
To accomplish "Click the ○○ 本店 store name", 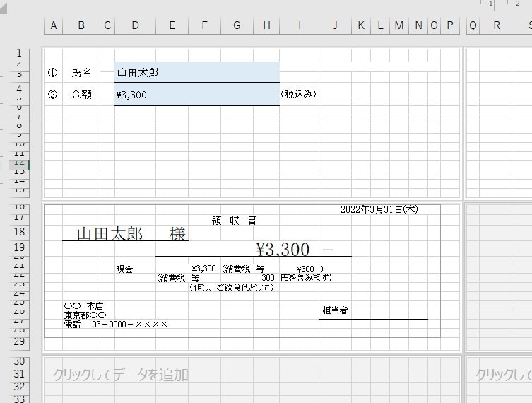I will [84, 306].
